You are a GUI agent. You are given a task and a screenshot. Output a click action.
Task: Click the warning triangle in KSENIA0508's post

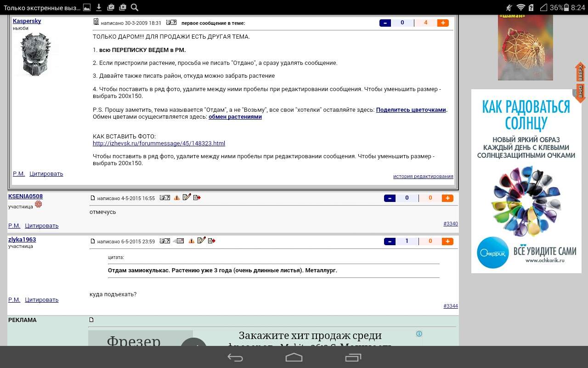(x=177, y=198)
